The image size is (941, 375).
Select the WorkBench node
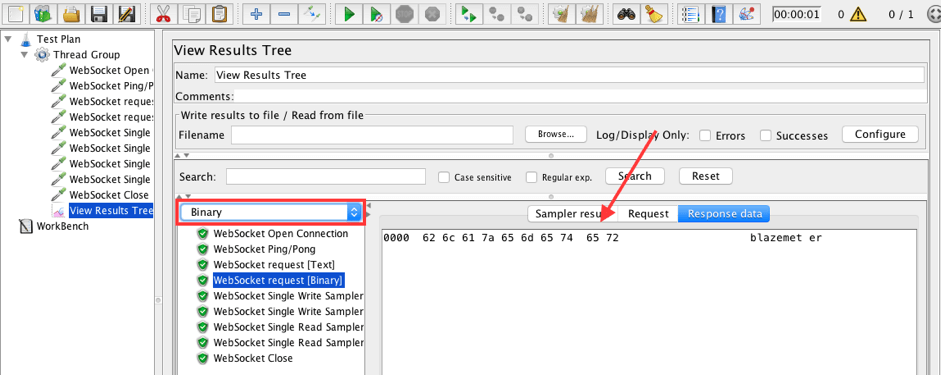pyautogui.click(x=62, y=226)
